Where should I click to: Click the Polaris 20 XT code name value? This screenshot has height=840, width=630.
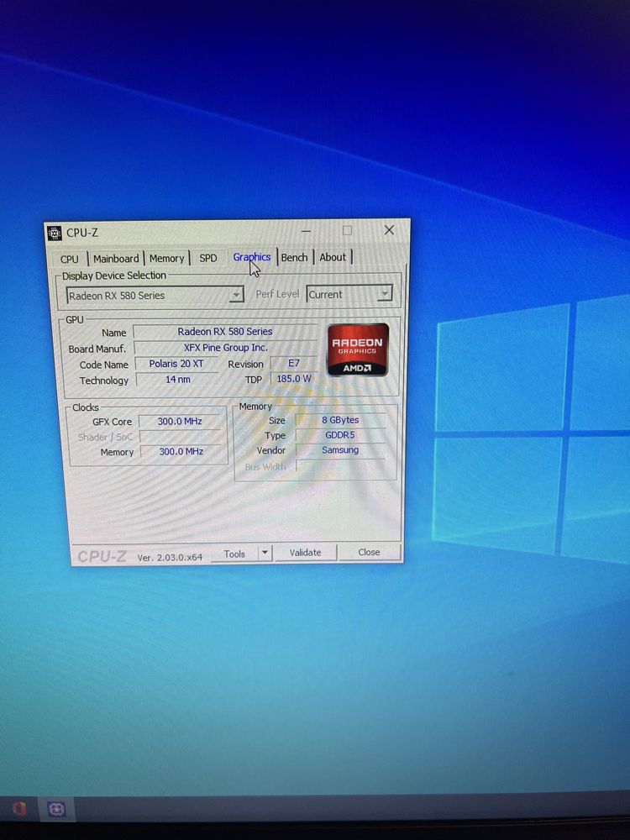pyautogui.click(x=176, y=363)
